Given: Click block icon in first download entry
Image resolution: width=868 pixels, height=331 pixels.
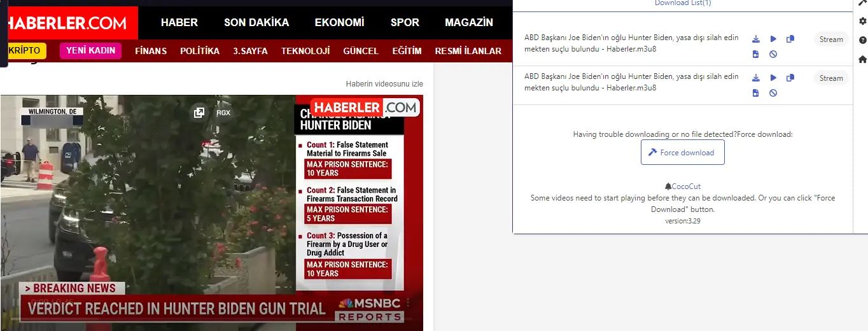Looking at the screenshot, I should 773,54.
